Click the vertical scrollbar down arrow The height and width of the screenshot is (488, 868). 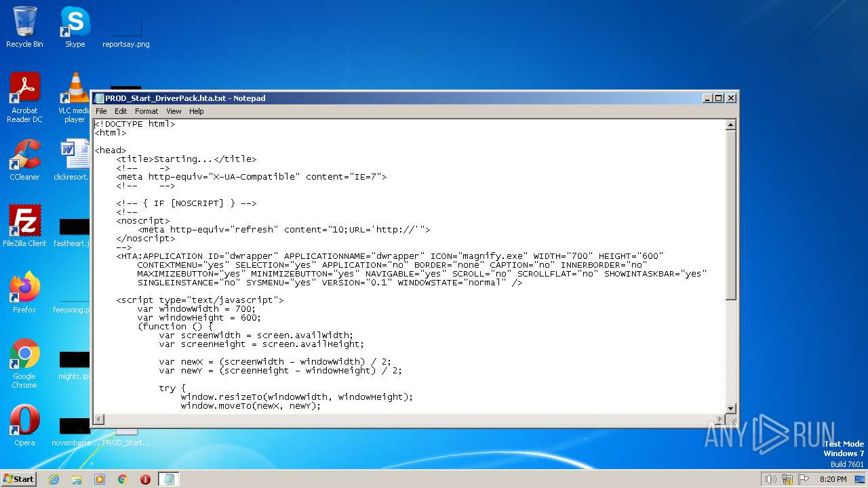point(730,408)
